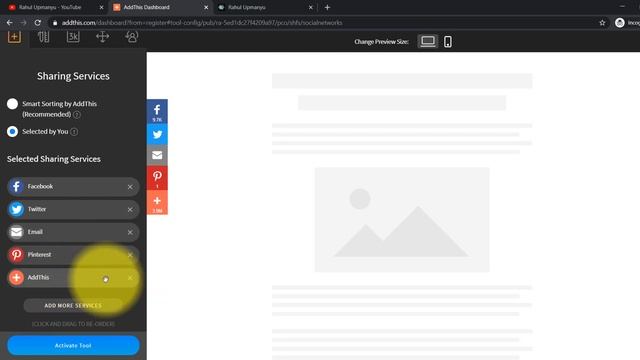This screenshot has width=640, height=360.
Task: Open the design settings sliders icon
Action: tap(44, 37)
